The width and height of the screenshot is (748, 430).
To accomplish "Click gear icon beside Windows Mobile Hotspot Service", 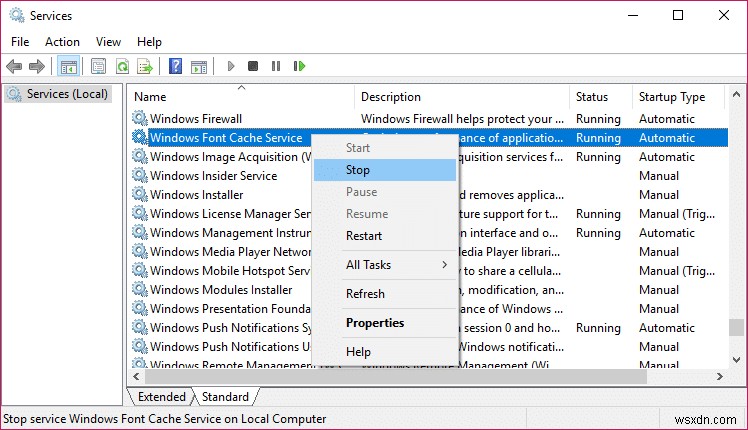I will point(140,270).
